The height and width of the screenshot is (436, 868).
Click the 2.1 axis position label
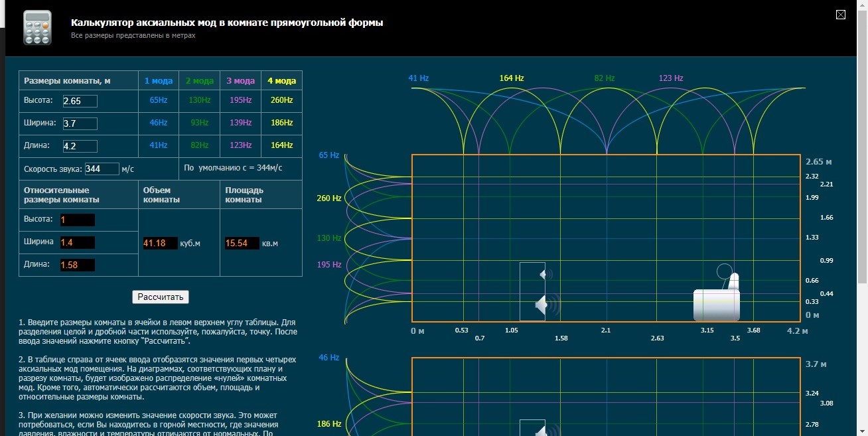pyautogui.click(x=606, y=330)
